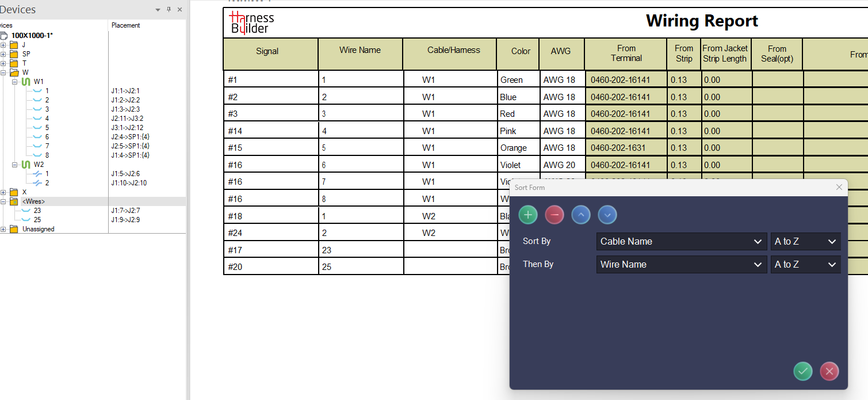Expand the X folder node
Viewport: 868px width, 400px height.
pos(3,192)
